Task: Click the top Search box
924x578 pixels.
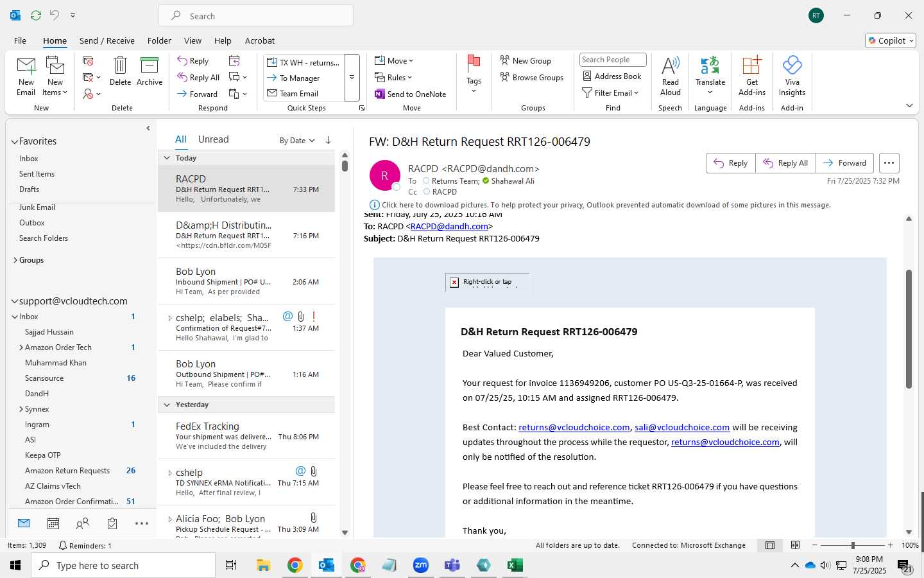Action: (255, 15)
